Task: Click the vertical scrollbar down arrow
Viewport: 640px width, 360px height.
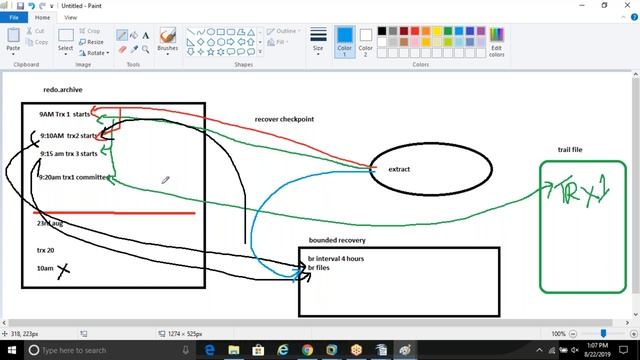Action: coord(636,314)
